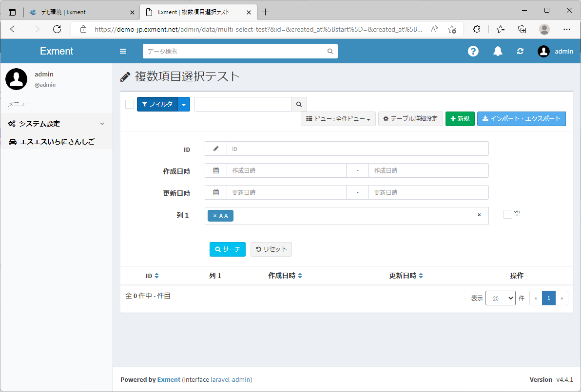Click the refresh icon in Exment header
581x392 pixels.
pos(520,51)
